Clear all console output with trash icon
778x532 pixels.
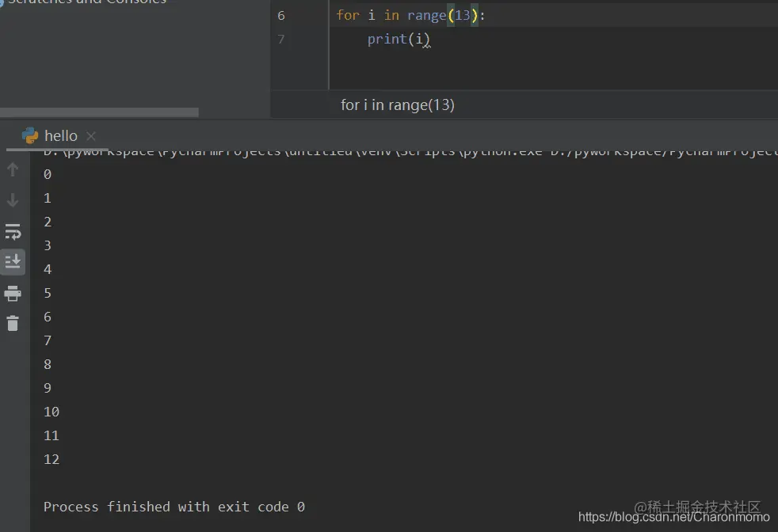(x=13, y=323)
